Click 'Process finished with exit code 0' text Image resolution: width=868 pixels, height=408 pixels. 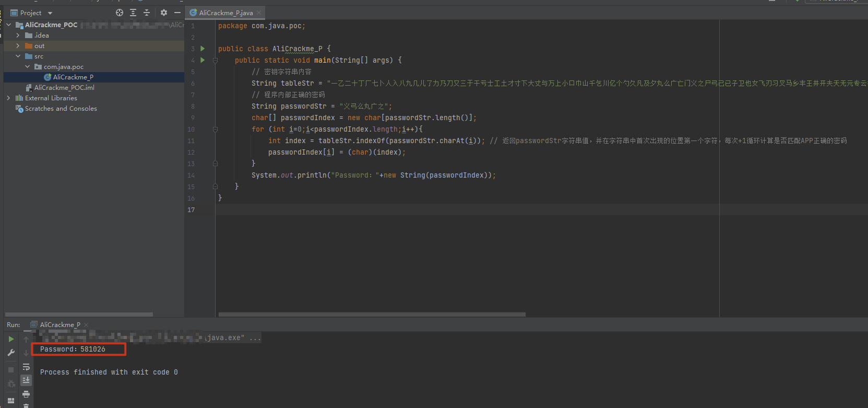tap(109, 372)
